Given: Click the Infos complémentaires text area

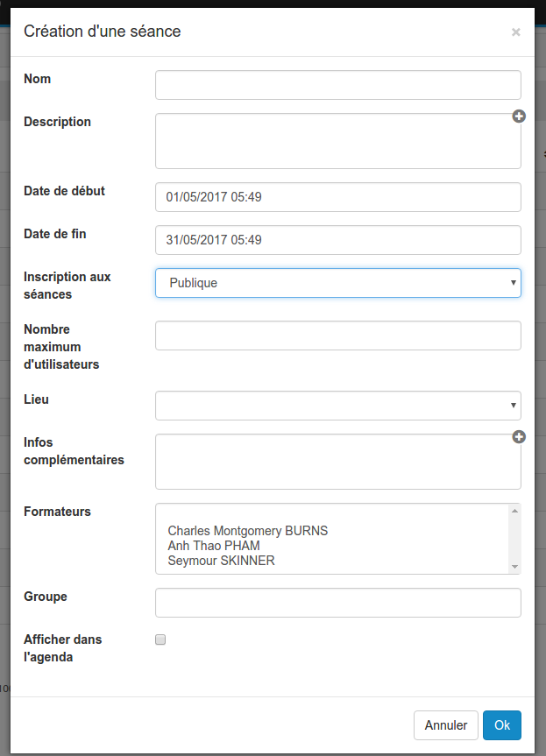Looking at the screenshot, I should tap(338, 462).
